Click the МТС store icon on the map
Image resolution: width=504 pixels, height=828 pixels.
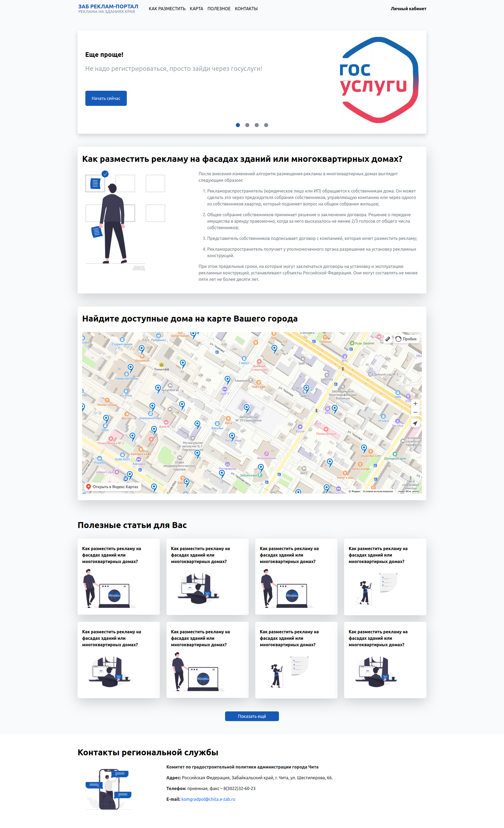coord(345,356)
